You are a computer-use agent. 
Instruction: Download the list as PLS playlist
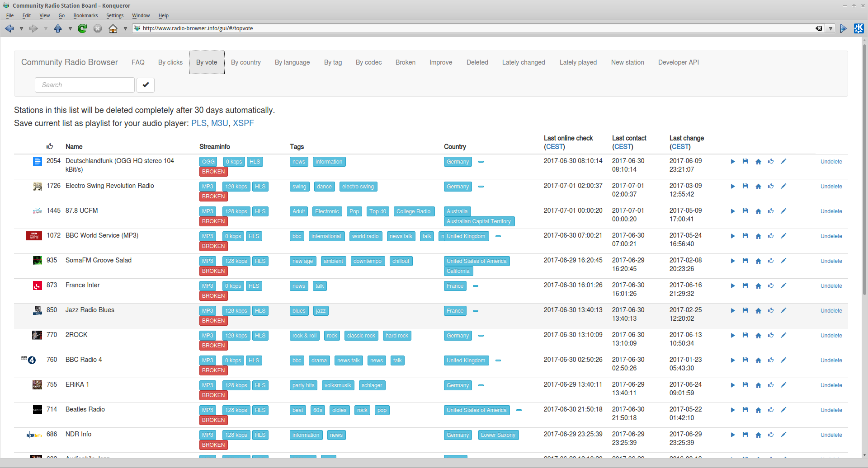198,123
